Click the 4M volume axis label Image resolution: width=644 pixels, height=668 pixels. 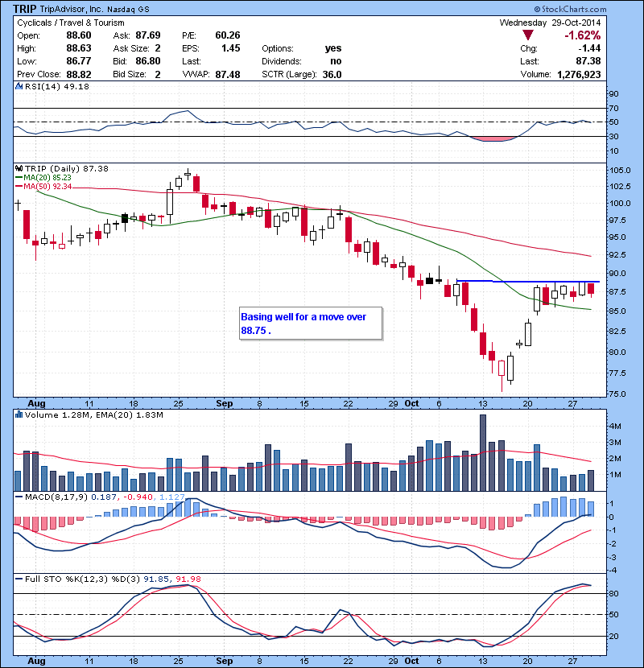pyautogui.click(x=615, y=426)
